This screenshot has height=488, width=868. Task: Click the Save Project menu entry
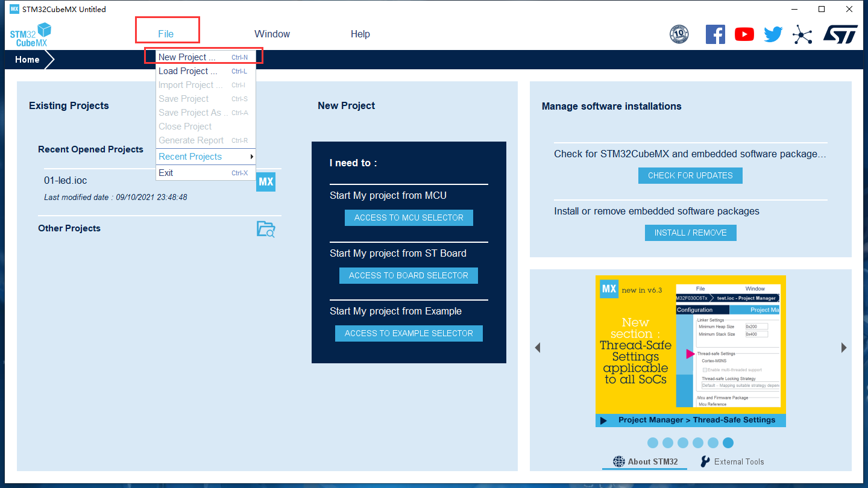(206, 99)
